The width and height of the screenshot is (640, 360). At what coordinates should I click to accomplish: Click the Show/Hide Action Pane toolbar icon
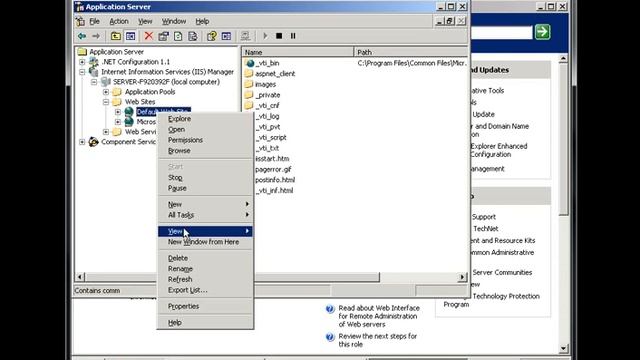(226, 36)
